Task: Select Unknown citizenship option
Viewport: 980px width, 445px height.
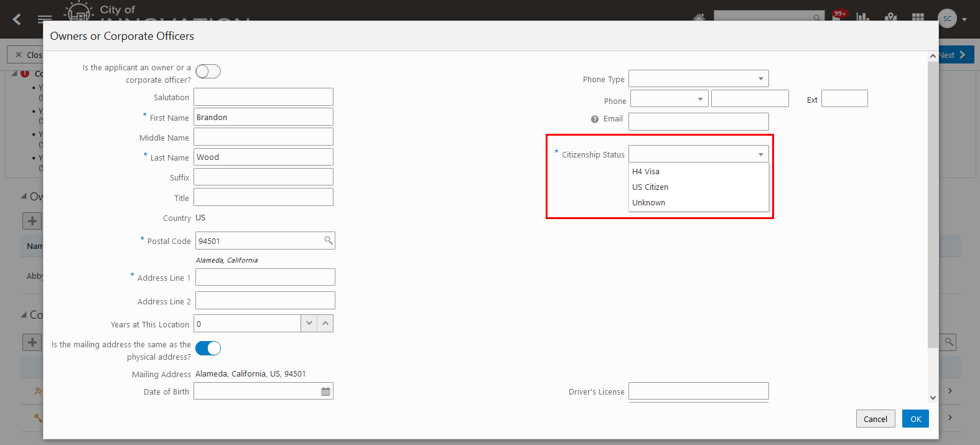Action: [699, 202]
